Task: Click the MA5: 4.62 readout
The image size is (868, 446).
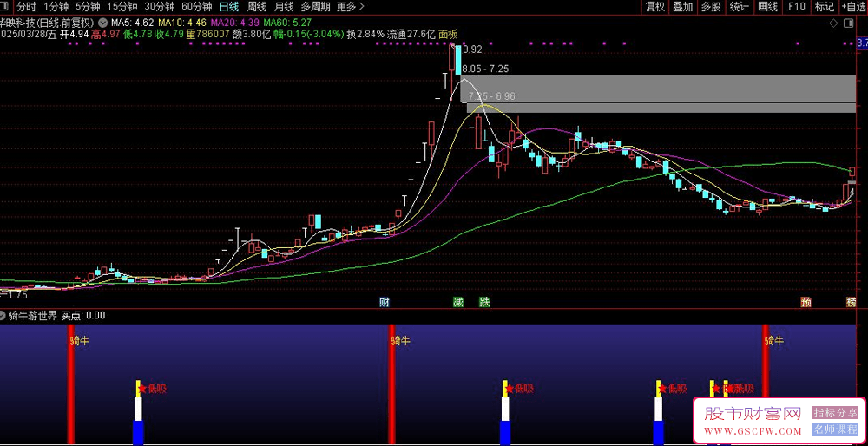Action: pyautogui.click(x=132, y=23)
